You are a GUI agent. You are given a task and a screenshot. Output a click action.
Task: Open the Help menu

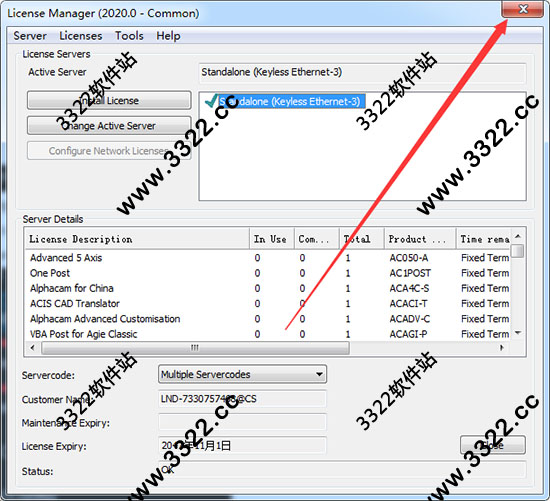168,36
